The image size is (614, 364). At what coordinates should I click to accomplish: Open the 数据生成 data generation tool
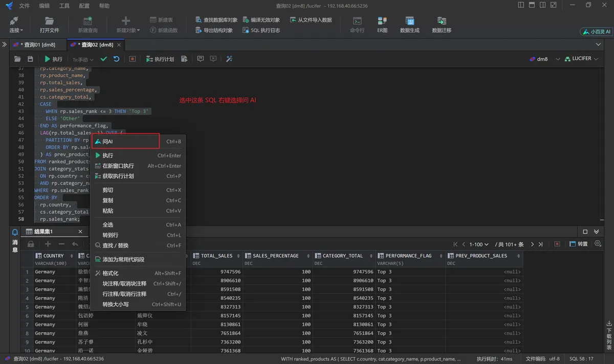(409, 24)
